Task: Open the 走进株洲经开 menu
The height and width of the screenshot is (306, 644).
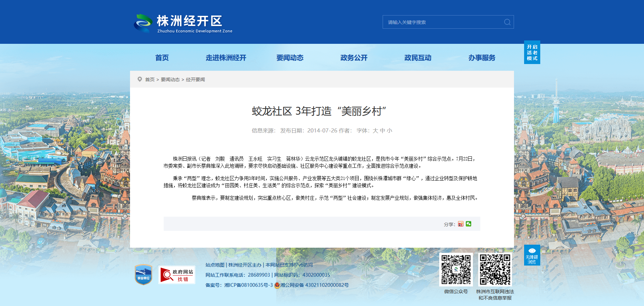Action: (x=226, y=58)
